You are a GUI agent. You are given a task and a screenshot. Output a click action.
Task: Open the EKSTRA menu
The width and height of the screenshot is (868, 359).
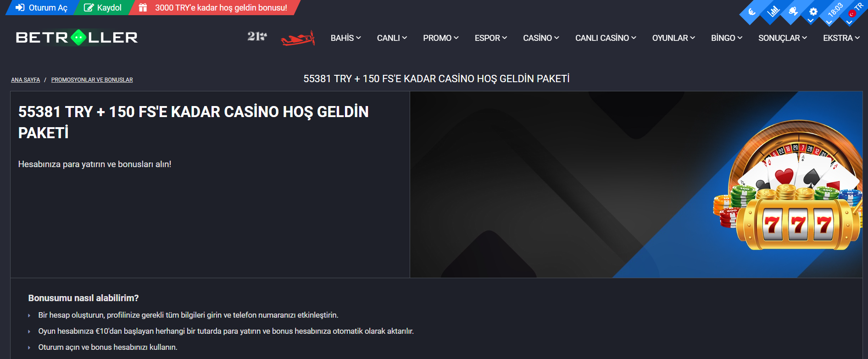coord(841,38)
